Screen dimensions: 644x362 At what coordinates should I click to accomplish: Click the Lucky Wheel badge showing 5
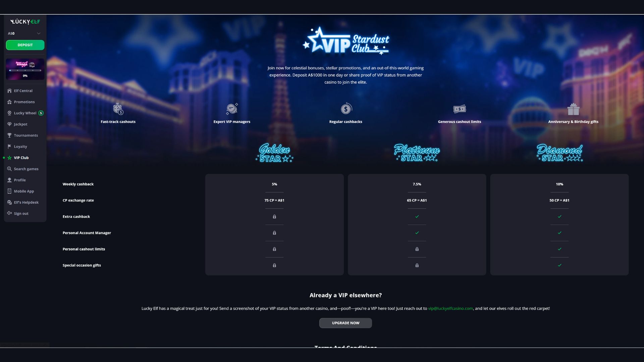pyautogui.click(x=41, y=113)
